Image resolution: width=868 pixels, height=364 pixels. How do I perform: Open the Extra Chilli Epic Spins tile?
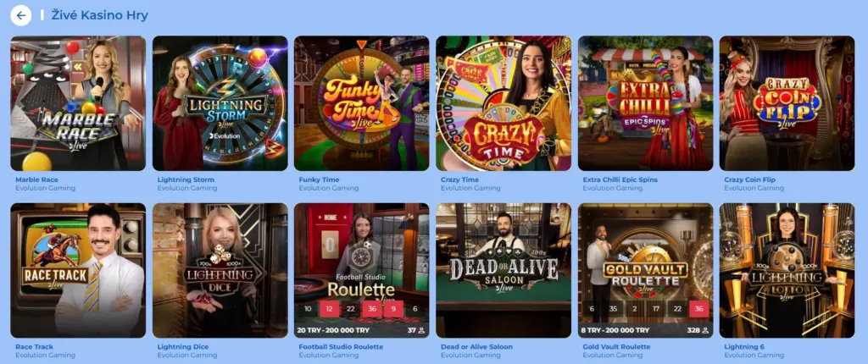(x=645, y=103)
